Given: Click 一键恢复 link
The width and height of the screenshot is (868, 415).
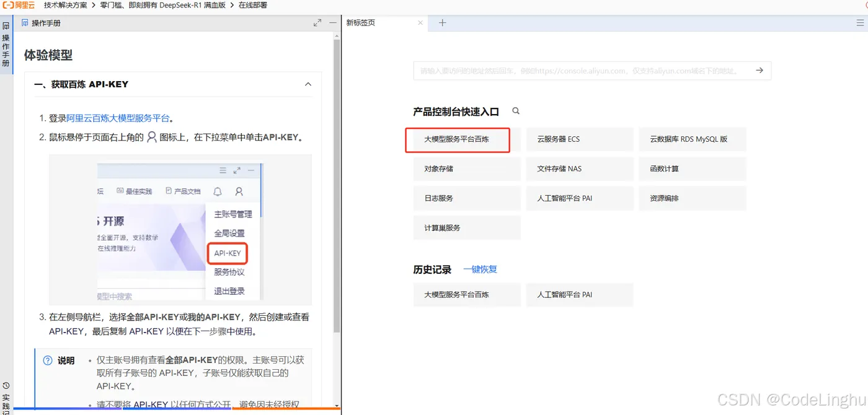Looking at the screenshot, I should (x=480, y=269).
